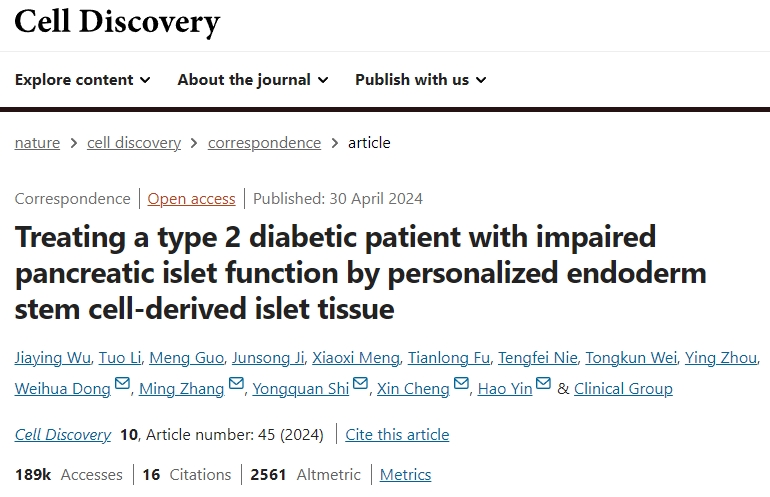Screen dimensions: 770x497
Task: Go to nature breadcrumb link
Action: 37,143
